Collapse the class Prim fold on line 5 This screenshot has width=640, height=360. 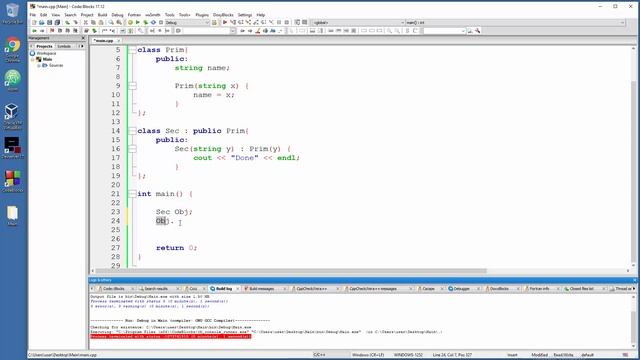132,50
